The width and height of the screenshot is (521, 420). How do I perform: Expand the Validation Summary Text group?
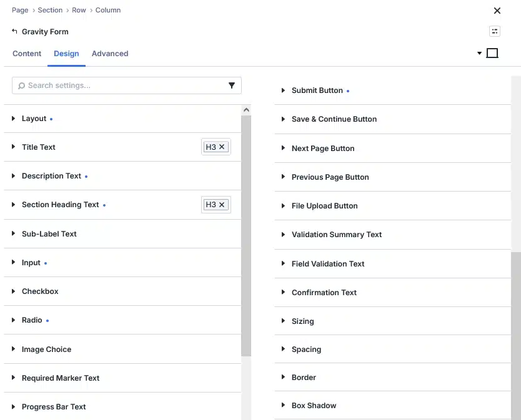(x=393, y=235)
